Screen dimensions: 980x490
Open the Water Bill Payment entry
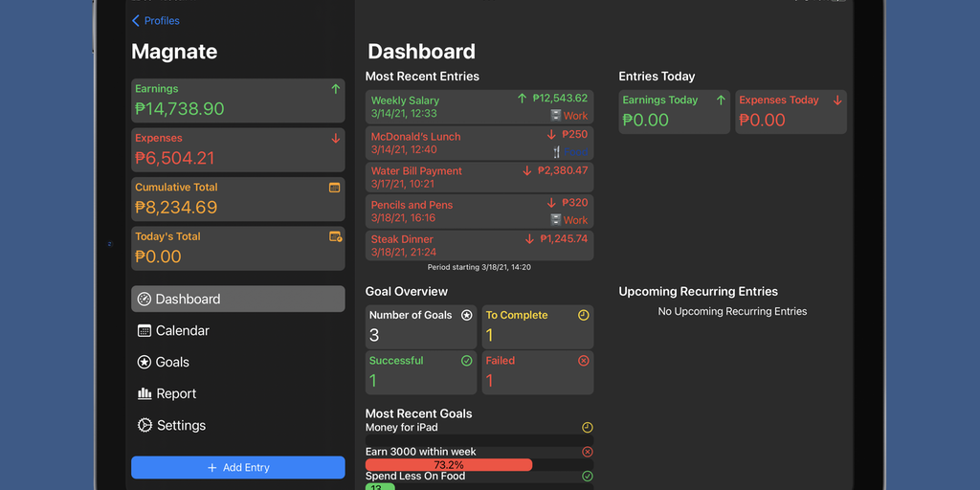coord(479,177)
